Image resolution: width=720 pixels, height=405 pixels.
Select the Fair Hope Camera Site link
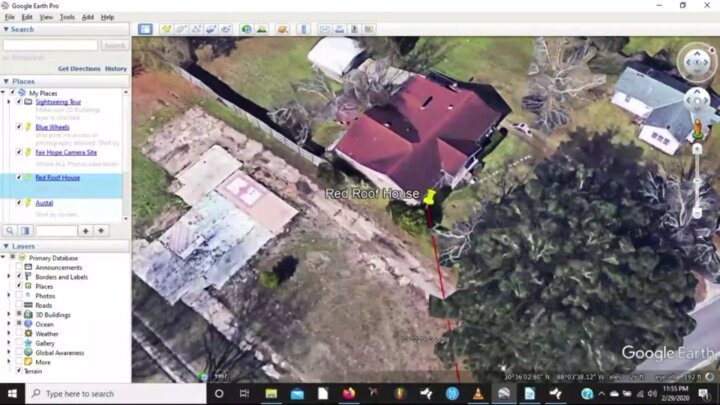tap(66, 152)
